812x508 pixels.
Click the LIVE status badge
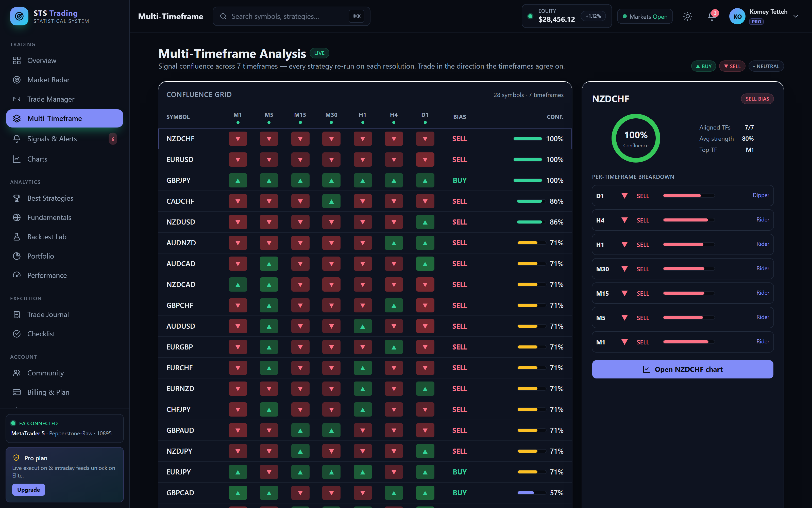(319, 53)
